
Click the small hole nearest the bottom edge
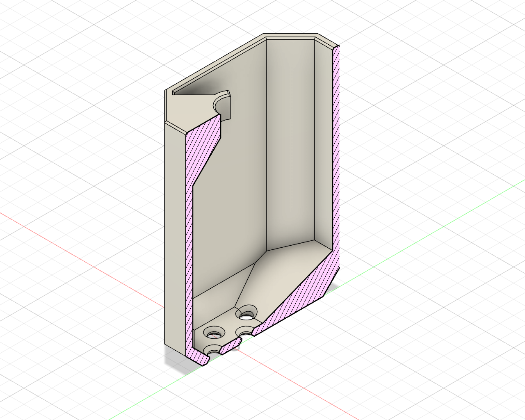pyautogui.click(x=212, y=351)
